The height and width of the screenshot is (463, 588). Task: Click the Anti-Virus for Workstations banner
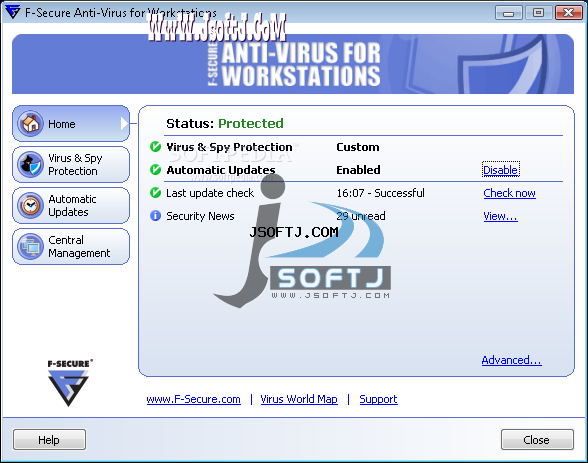point(292,64)
